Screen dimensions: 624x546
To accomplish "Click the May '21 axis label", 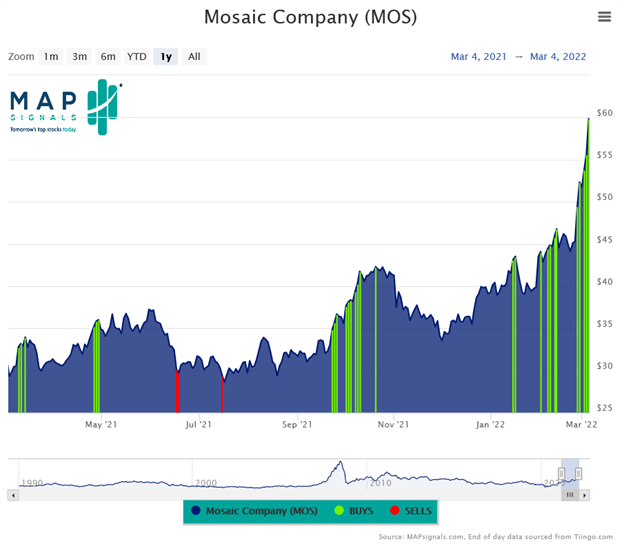I will pyautogui.click(x=101, y=425).
